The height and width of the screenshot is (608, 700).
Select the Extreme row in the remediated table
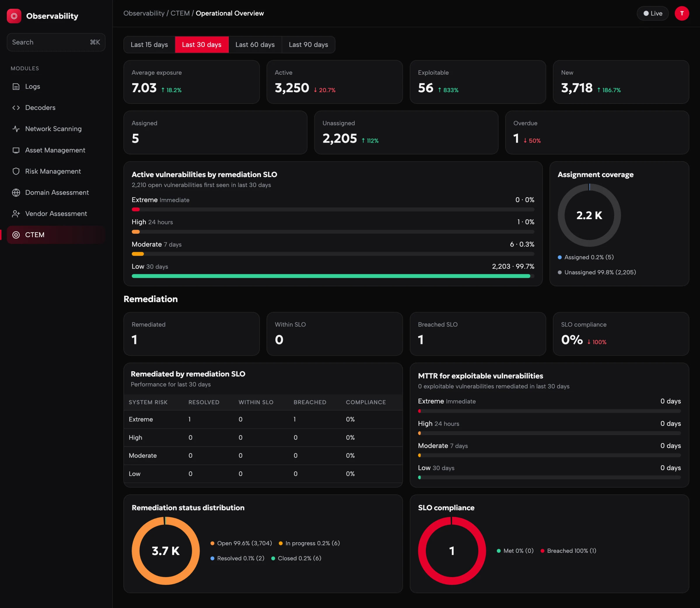[263, 419]
